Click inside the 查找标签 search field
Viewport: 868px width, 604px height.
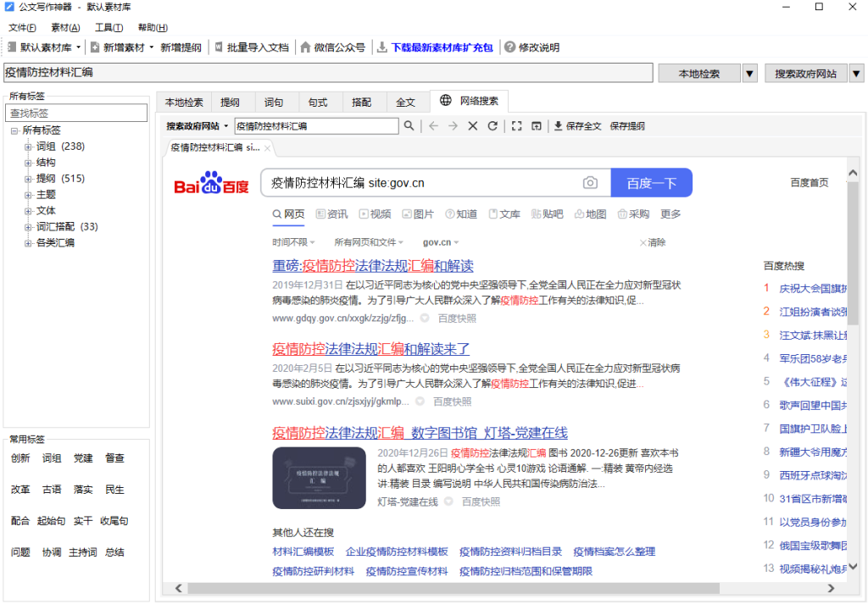[76, 113]
